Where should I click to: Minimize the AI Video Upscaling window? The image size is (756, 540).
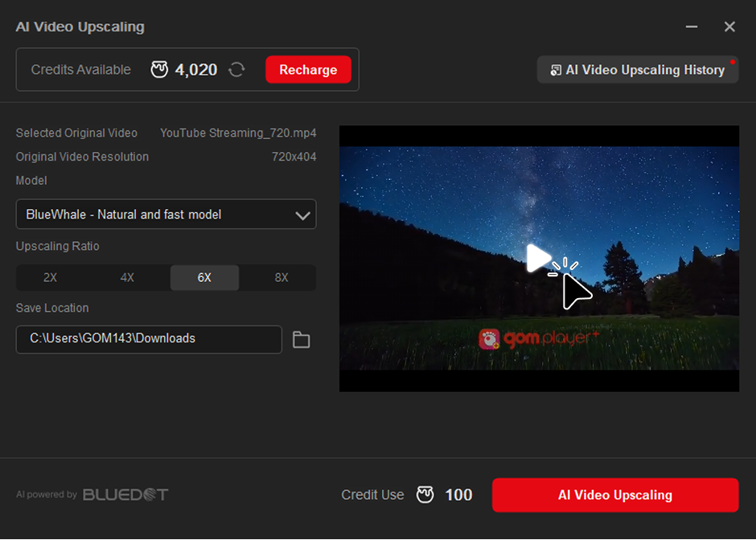(x=691, y=27)
